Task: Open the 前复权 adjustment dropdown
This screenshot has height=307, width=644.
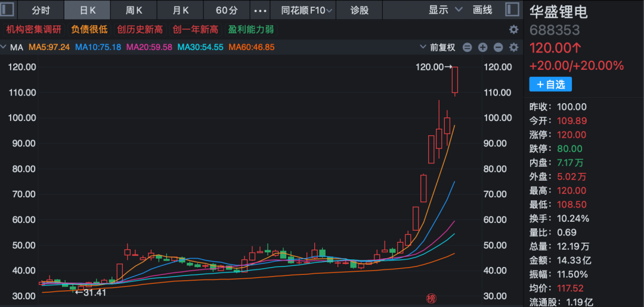Action: click(x=438, y=48)
